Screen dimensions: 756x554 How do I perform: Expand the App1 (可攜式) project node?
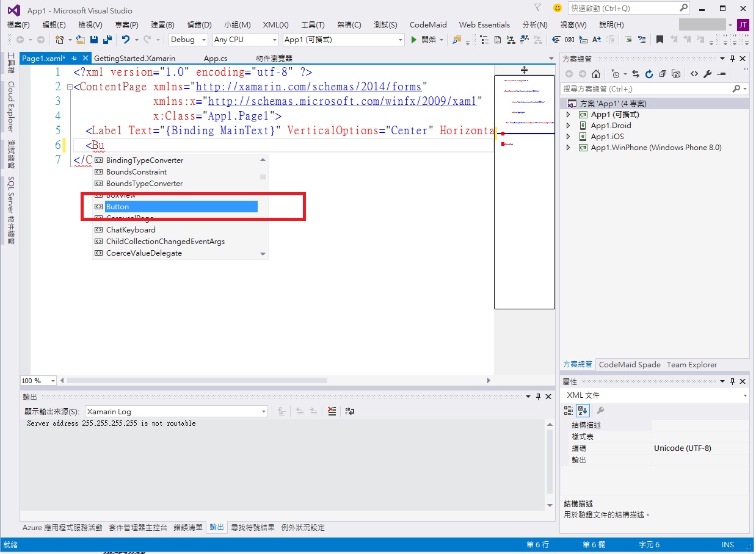[x=569, y=115]
